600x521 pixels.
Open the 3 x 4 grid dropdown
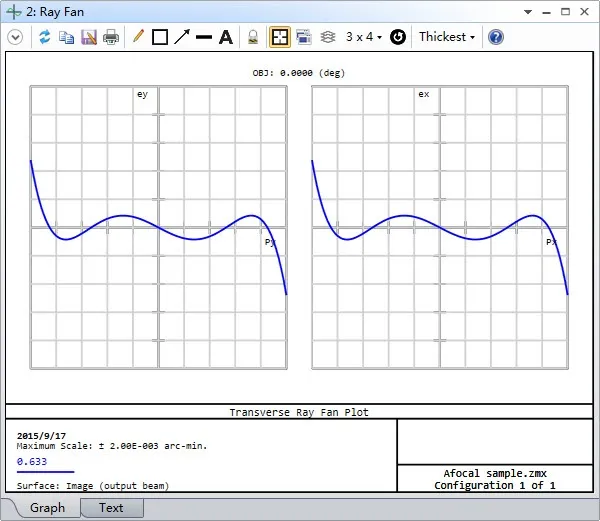tap(364, 37)
